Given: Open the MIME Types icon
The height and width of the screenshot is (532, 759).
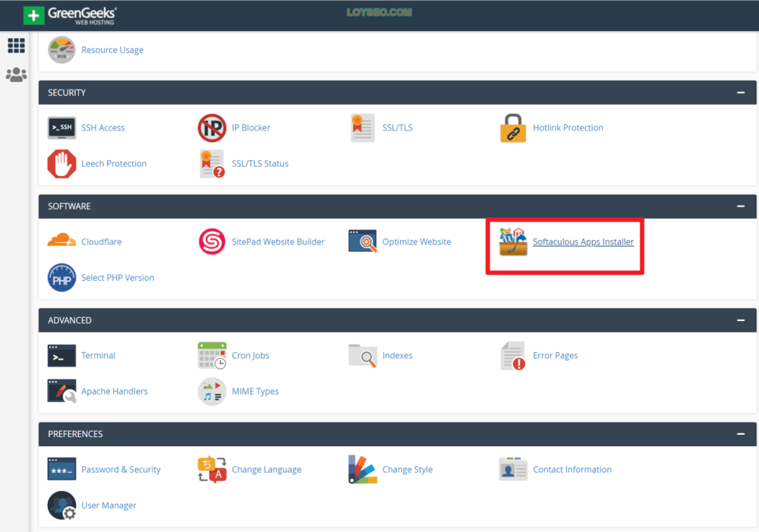Looking at the screenshot, I should pyautogui.click(x=212, y=391).
